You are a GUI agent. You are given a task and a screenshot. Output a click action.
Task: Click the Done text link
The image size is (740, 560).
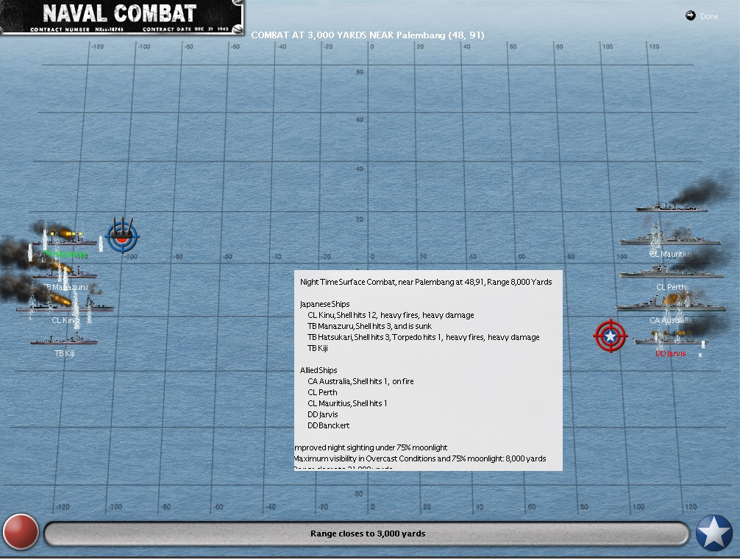tap(709, 16)
